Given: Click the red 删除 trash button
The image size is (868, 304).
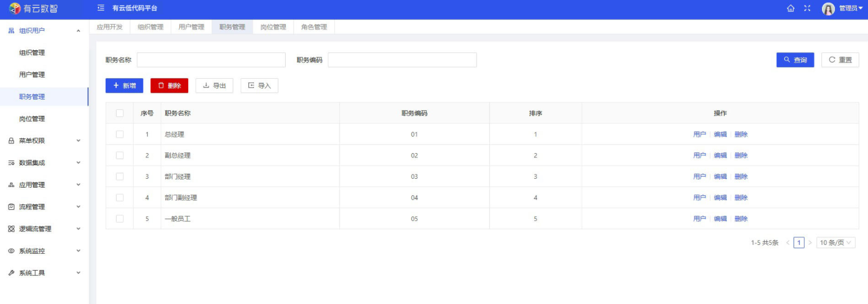Looking at the screenshot, I should (x=169, y=86).
